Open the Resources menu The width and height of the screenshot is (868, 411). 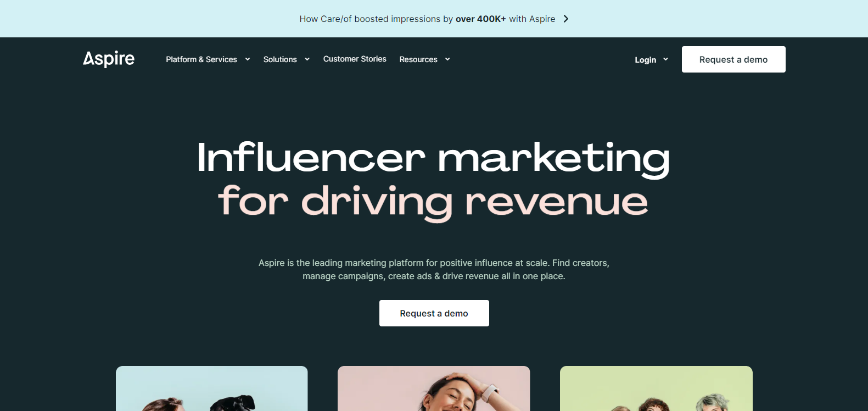coord(418,59)
